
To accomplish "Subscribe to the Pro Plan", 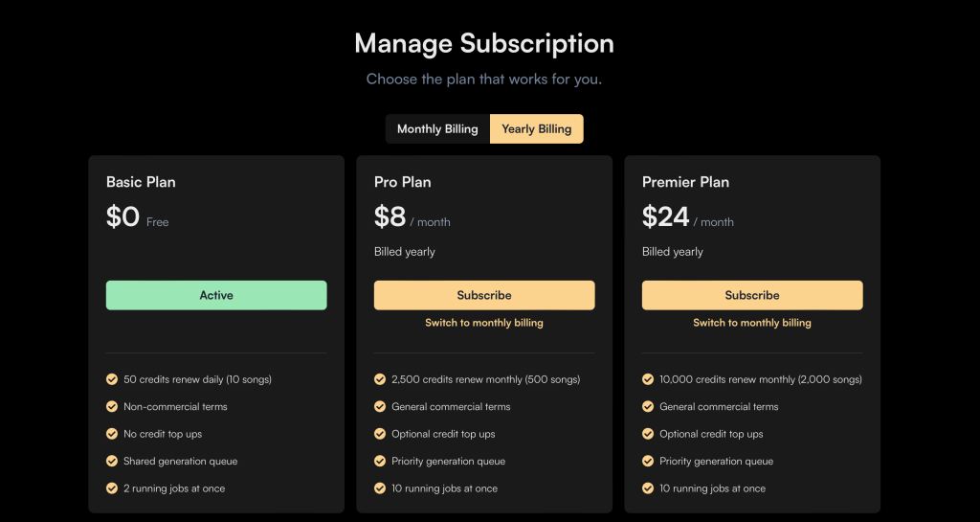I will pos(484,295).
